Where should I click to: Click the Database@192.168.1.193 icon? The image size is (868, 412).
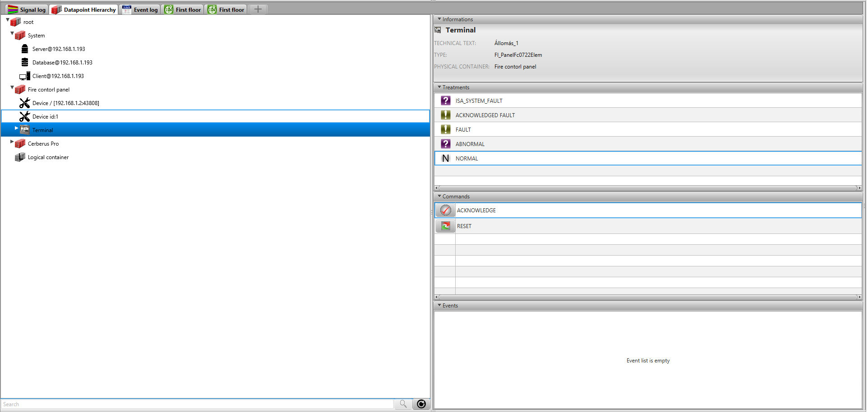coord(25,63)
